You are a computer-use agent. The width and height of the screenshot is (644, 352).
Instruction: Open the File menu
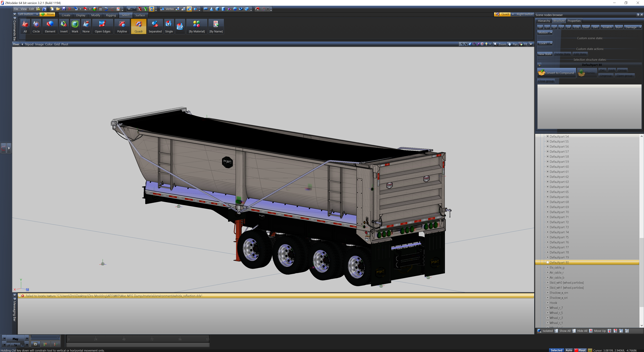tap(16, 9)
